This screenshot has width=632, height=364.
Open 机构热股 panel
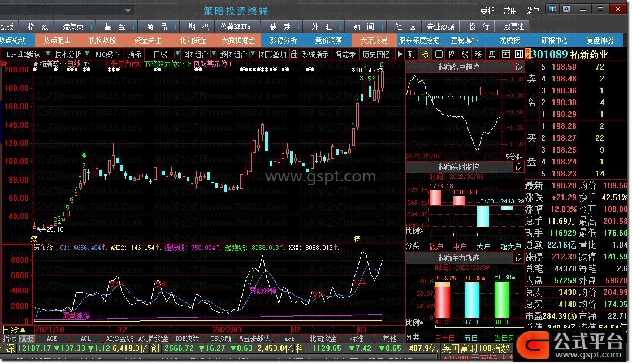pyautogui.click(x=102, y=40)
